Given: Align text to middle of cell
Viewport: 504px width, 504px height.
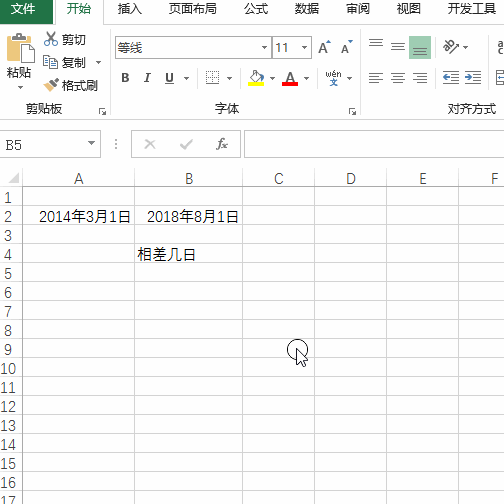Looking at the screenshot, I should click(x=398, y=47).
